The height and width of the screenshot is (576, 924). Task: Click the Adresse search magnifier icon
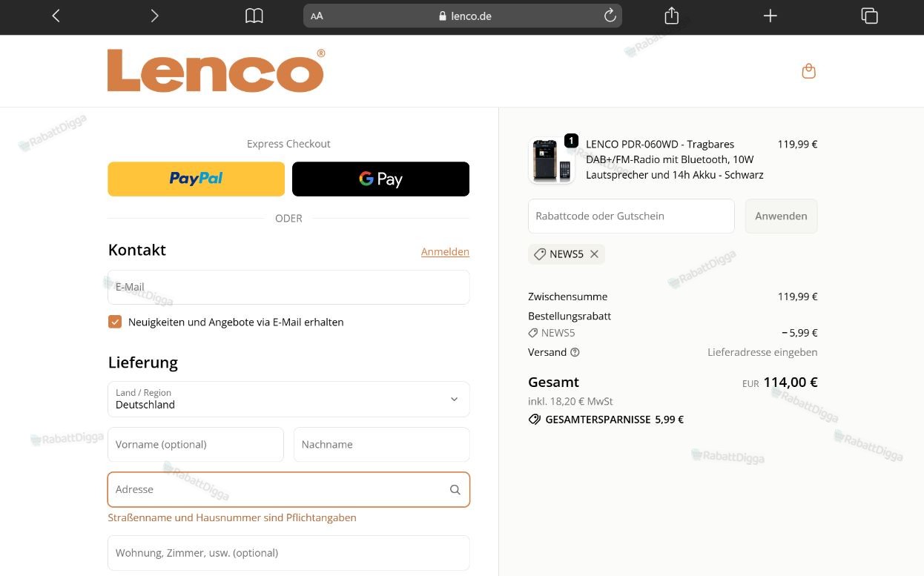click(455, 489)
